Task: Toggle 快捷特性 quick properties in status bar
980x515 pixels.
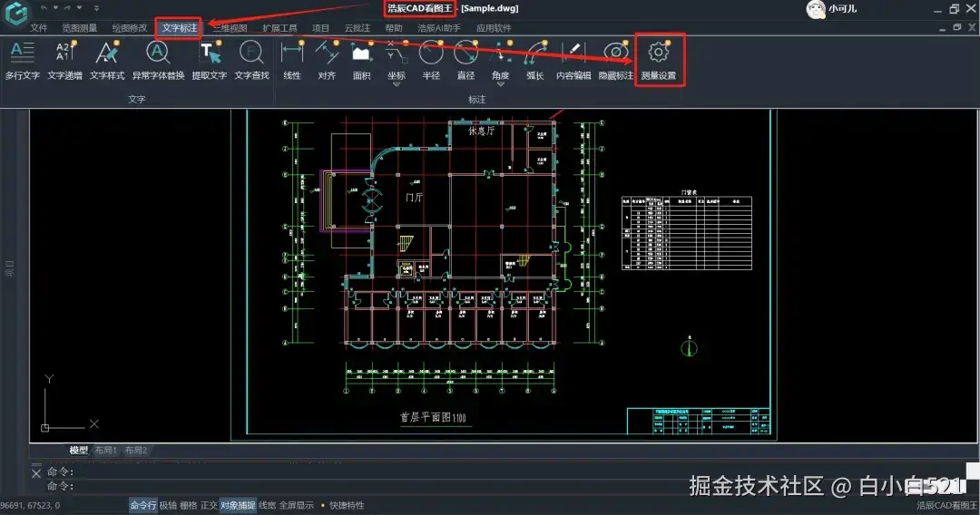Action: pyautogui.click(x=347, y=505)
